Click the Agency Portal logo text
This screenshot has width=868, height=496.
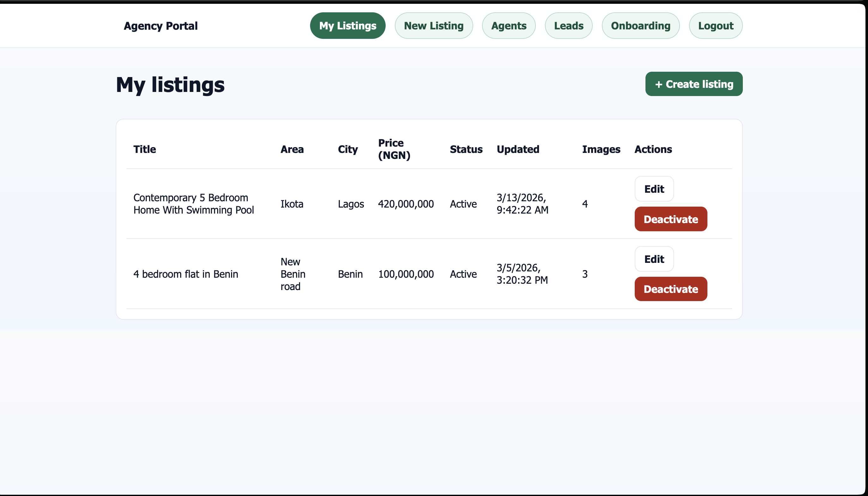click(161, 26)
